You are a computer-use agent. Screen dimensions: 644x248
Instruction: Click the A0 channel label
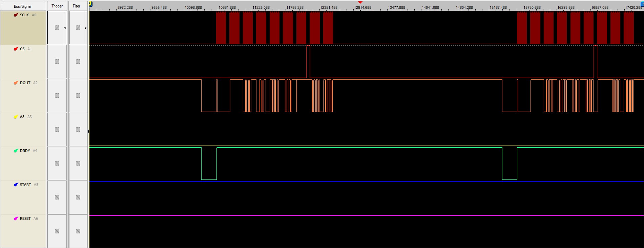(x=34, y=15)
